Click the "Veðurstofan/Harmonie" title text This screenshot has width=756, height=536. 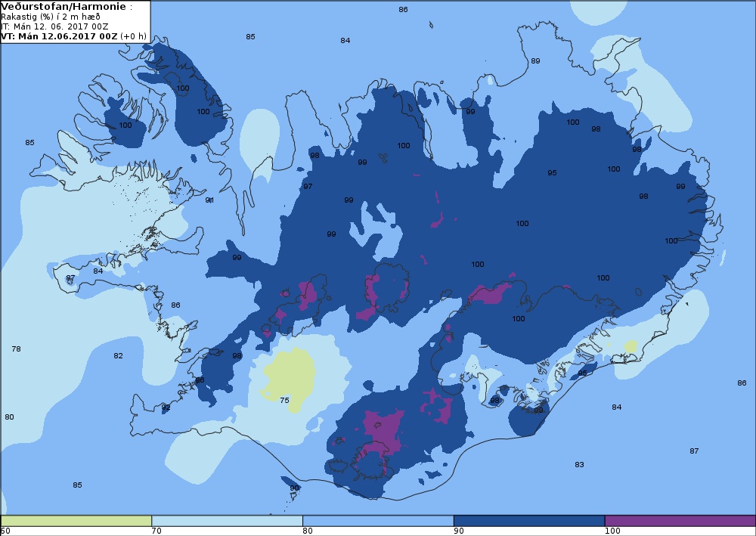coord(64,7)
